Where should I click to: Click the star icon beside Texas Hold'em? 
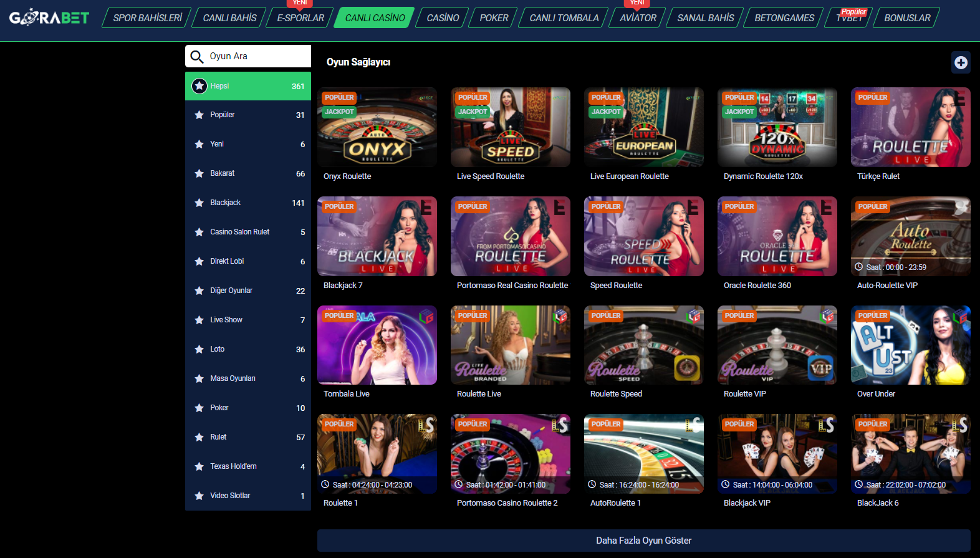199,466
